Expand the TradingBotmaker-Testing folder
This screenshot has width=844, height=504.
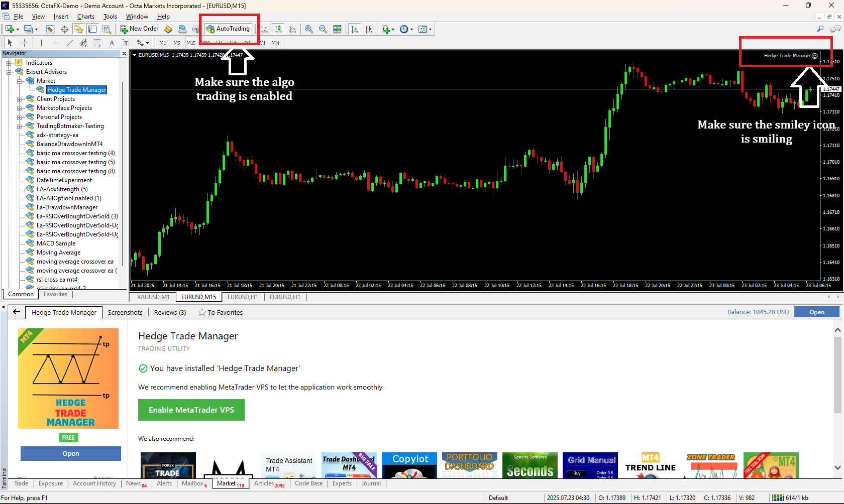(20, 126)
